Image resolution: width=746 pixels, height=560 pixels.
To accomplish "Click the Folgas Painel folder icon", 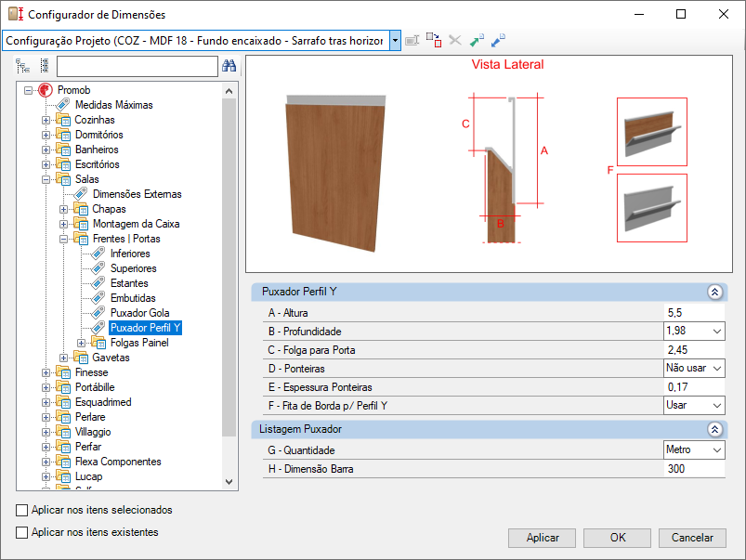I will click(98, 343).
